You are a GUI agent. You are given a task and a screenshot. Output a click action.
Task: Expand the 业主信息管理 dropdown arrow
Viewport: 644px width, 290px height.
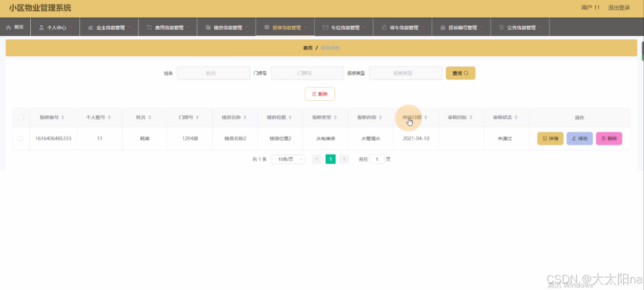tap(129, 27)
